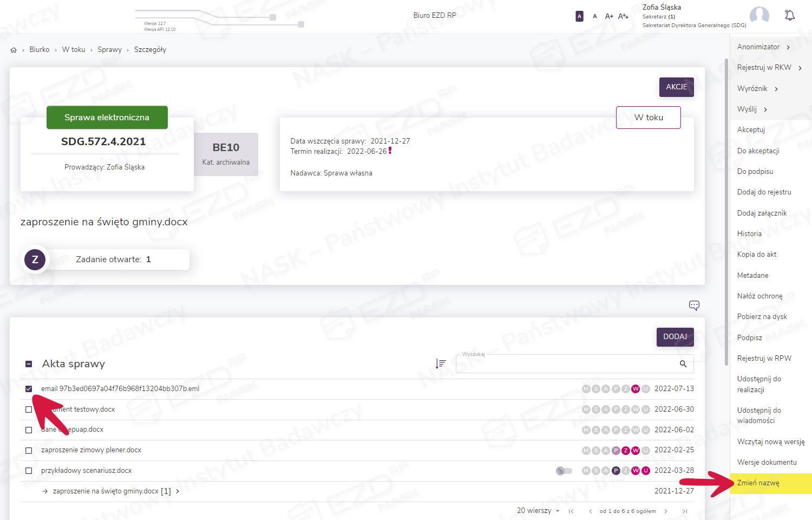
Task: Toggle the Akta sprawy select-all checkbox
Action: coord(29,364)
